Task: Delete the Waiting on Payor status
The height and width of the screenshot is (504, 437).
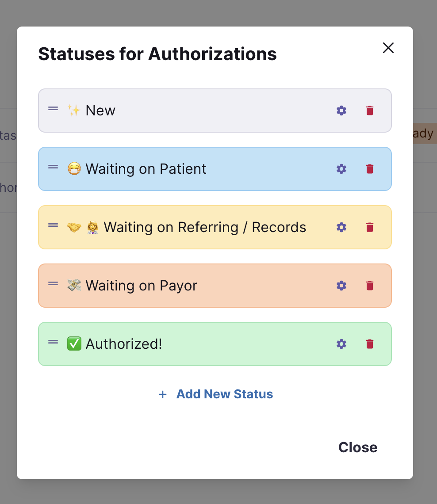Action: tap(370, 286)
